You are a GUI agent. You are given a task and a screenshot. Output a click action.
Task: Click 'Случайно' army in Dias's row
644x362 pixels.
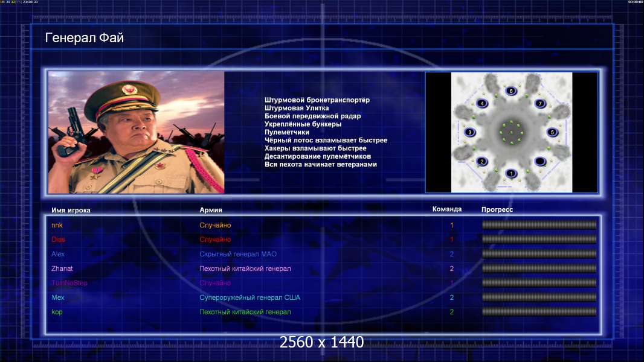point(215,240)
